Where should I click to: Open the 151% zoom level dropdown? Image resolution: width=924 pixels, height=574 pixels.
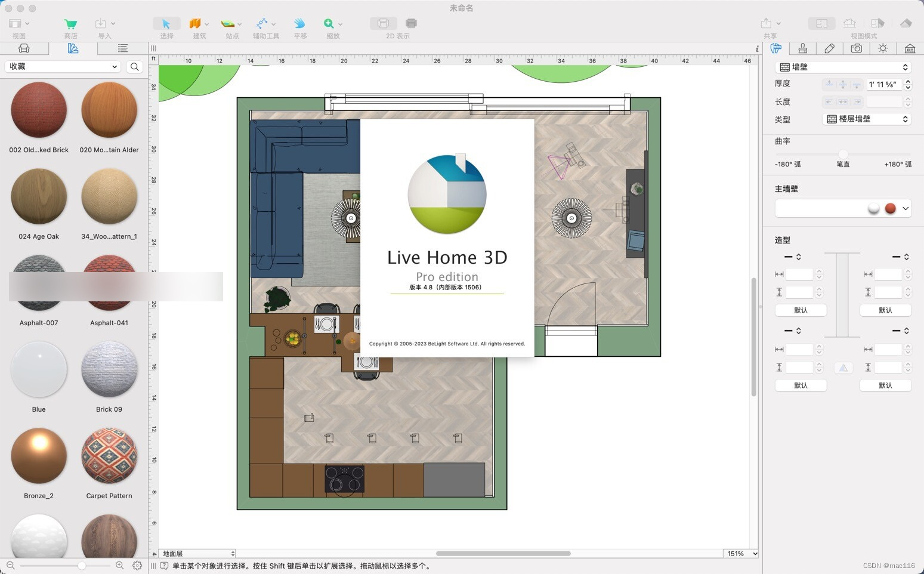[x=741, y=554]
